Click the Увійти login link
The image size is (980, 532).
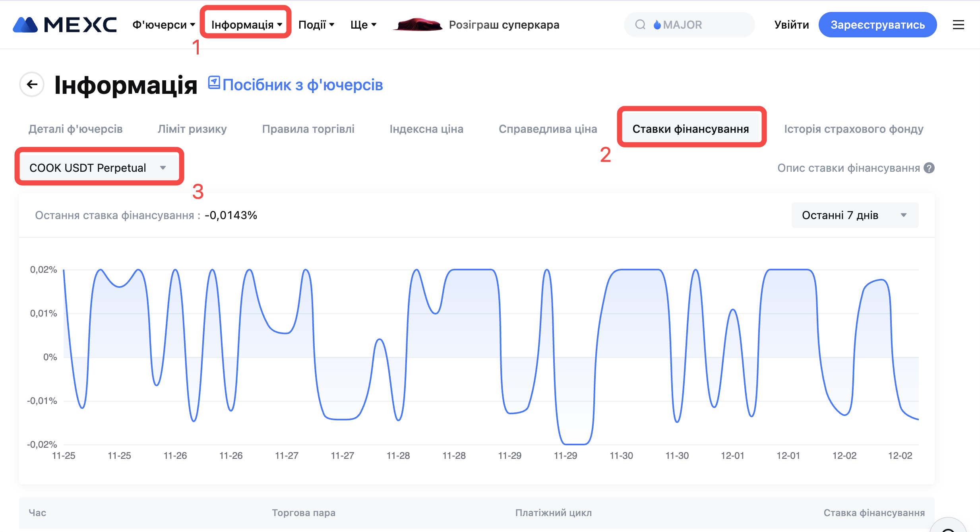(791, 25)
